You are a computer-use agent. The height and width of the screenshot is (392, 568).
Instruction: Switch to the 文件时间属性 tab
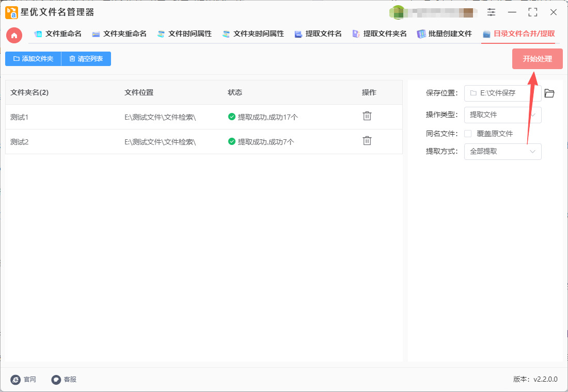(184, 34)
